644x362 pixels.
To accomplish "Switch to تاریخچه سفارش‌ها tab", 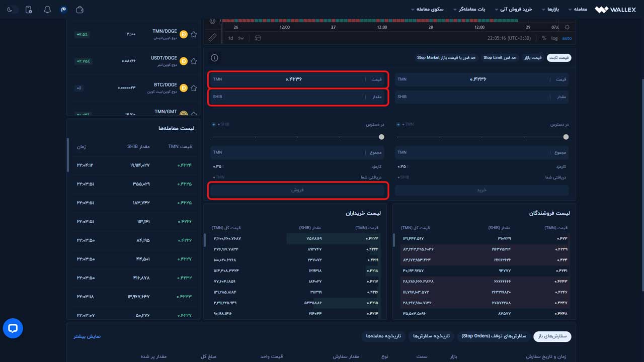I will 431,336.
